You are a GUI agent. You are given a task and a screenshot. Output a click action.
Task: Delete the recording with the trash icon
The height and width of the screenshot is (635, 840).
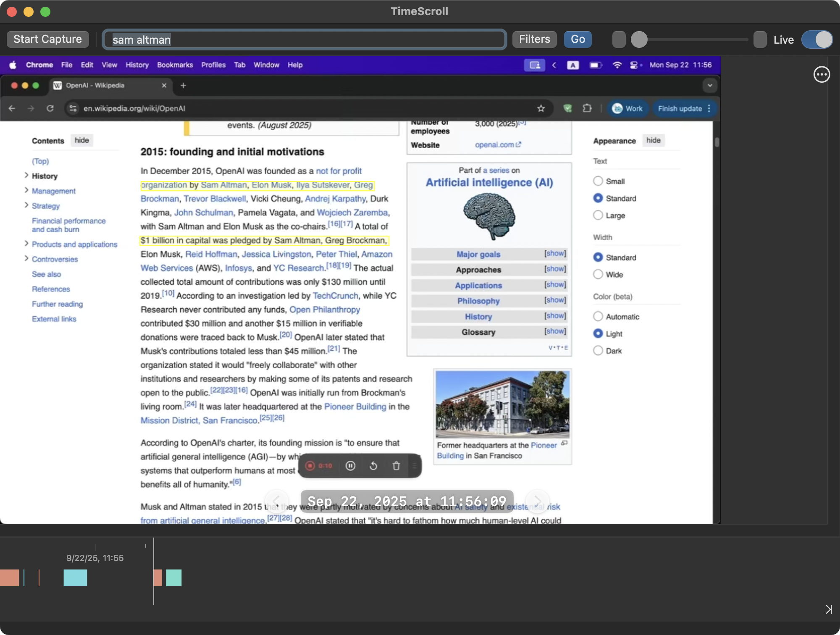point(396,466)
